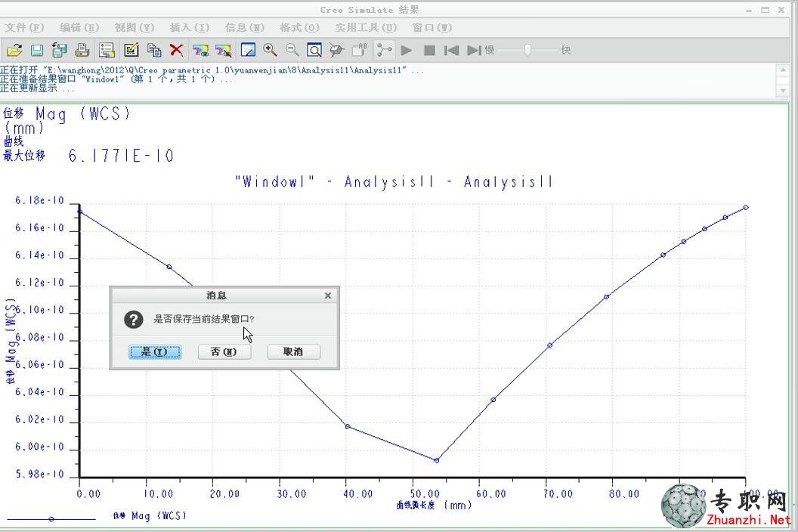Click the model spin orientation icon
This screenshot has height=532, width=798.
coord(336,50)
